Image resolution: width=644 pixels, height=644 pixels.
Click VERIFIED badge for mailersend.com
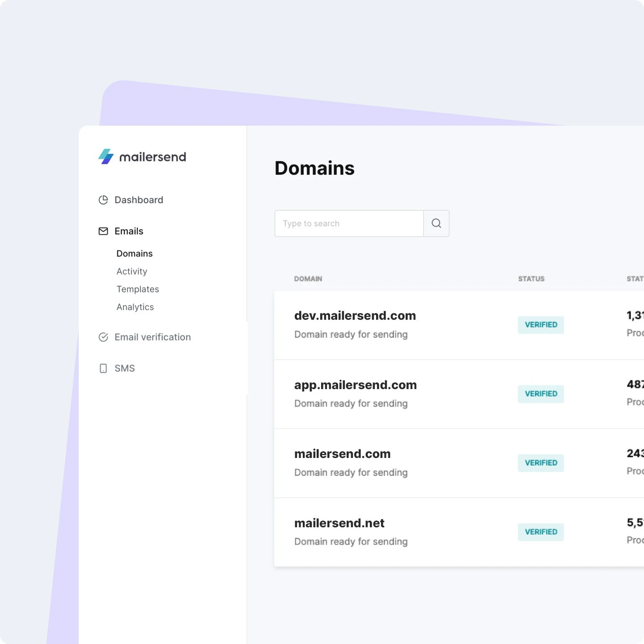pyautogui.click(x=541, y=463)
